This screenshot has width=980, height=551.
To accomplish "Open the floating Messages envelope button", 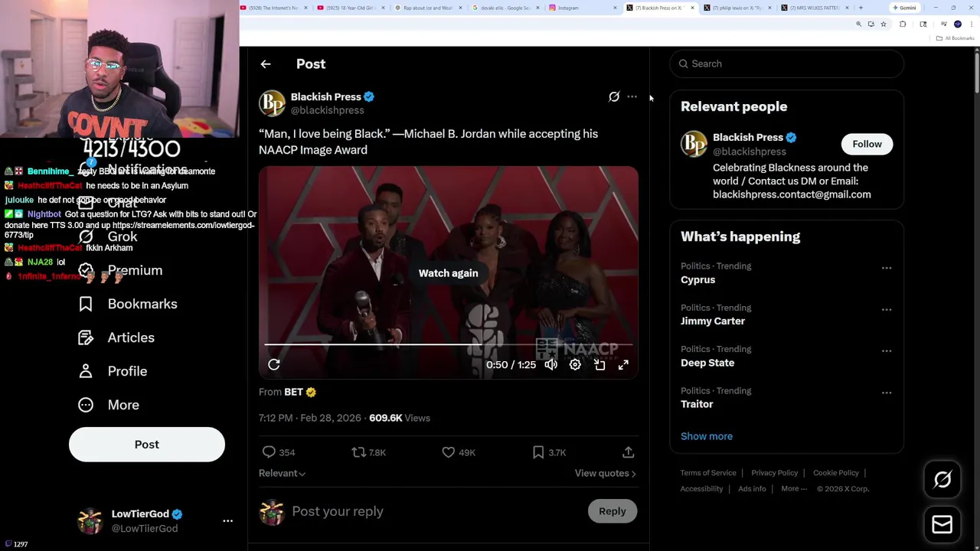I will [942, 524].
